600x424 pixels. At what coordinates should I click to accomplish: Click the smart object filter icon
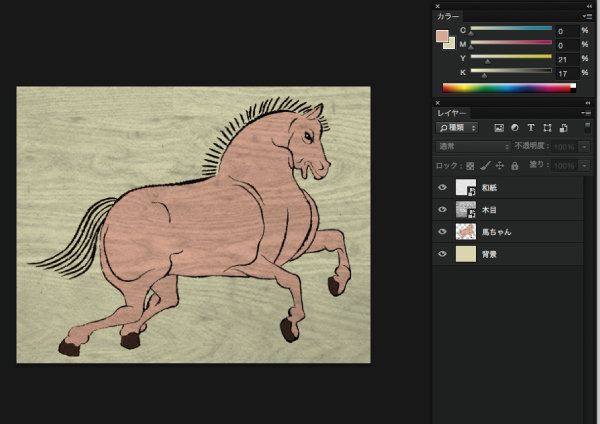click(563, 128)
